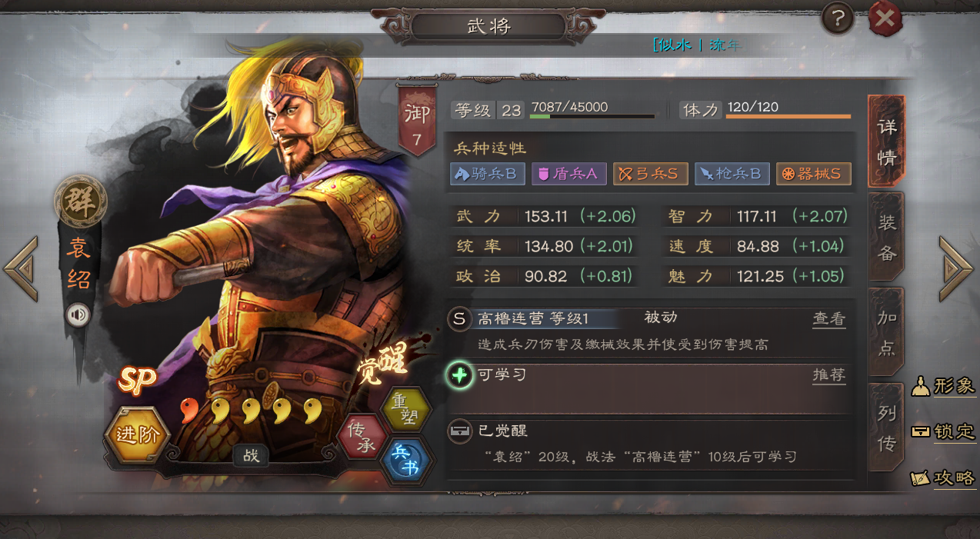This screenshot has height=539, width=980.
Task: Go to previous general with left arrow
Action: coord(21,268)
